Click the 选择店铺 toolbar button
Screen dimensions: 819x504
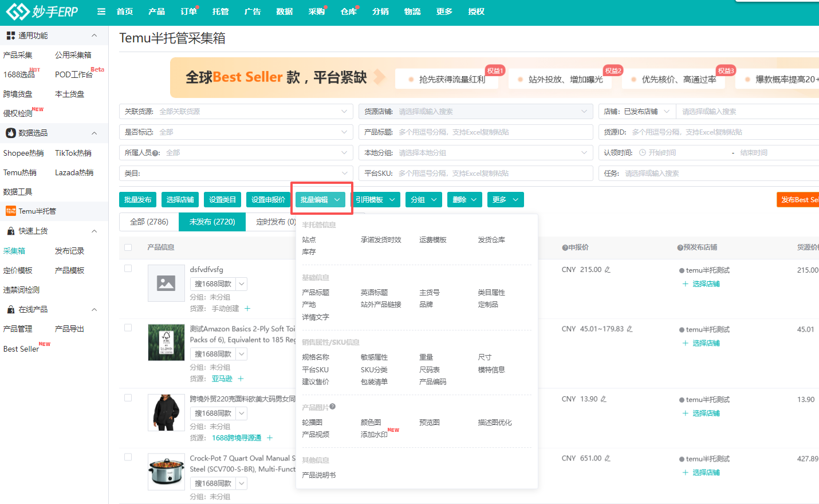tap(180, 200)
